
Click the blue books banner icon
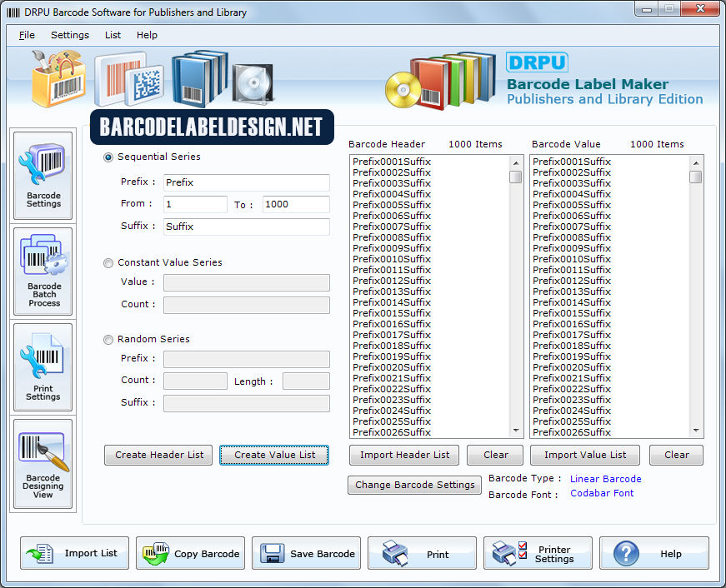[199, 77]
